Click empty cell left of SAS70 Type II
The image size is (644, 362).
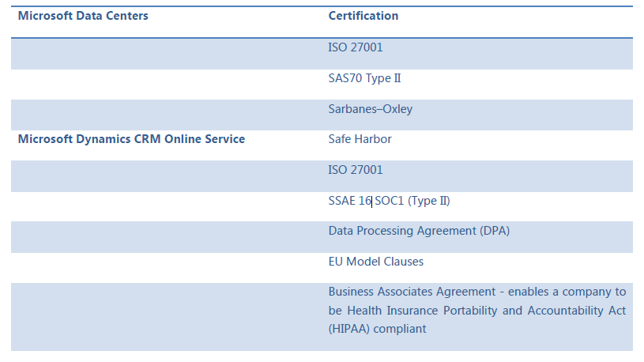pyautogui.click(x=167, y=85)
